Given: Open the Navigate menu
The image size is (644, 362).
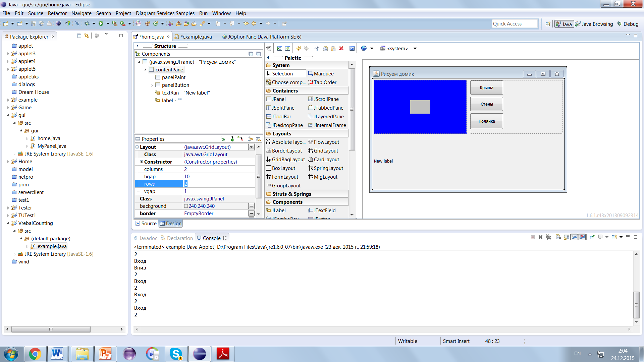Looking at the screenshot, I should 82,13.
